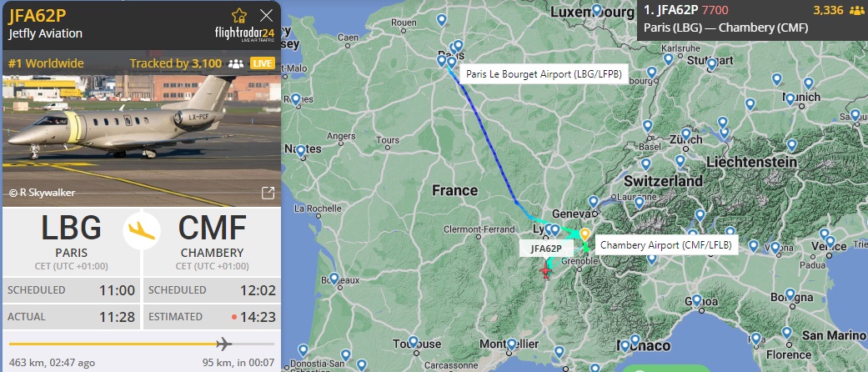The image size is (868, 372).
Task: Select the Nantes airport map pin
Action: pyautogui.click(x=300, y=151)
